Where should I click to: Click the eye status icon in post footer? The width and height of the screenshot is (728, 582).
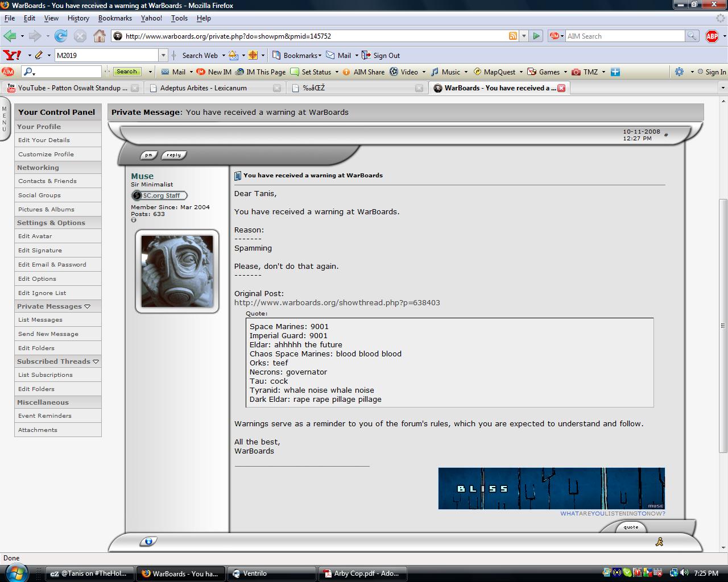click(148, 541)
